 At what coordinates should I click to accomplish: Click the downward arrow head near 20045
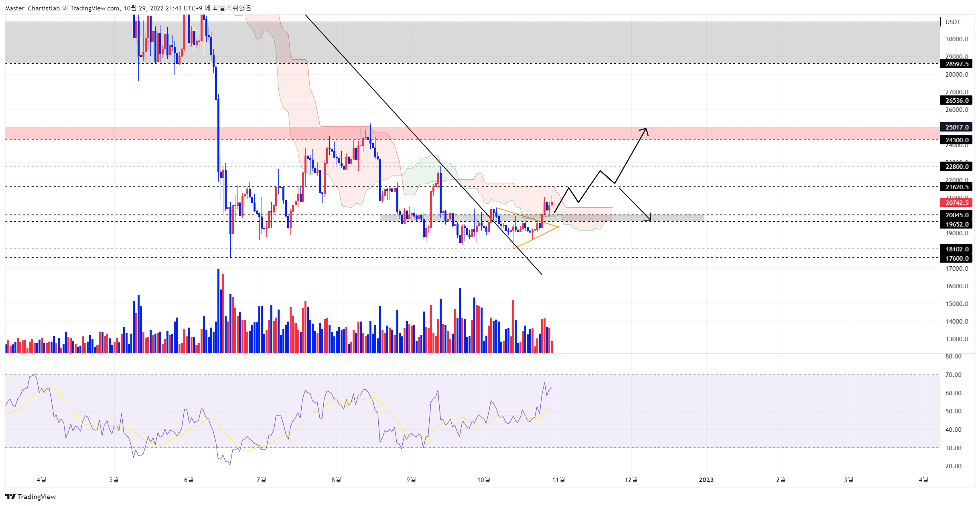point(647,217)
